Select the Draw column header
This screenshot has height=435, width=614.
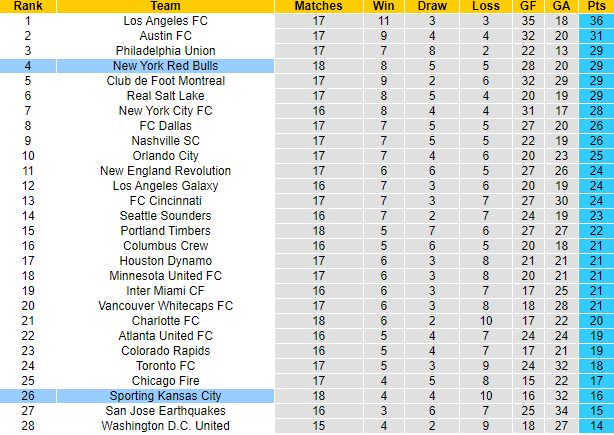[433, 6]
